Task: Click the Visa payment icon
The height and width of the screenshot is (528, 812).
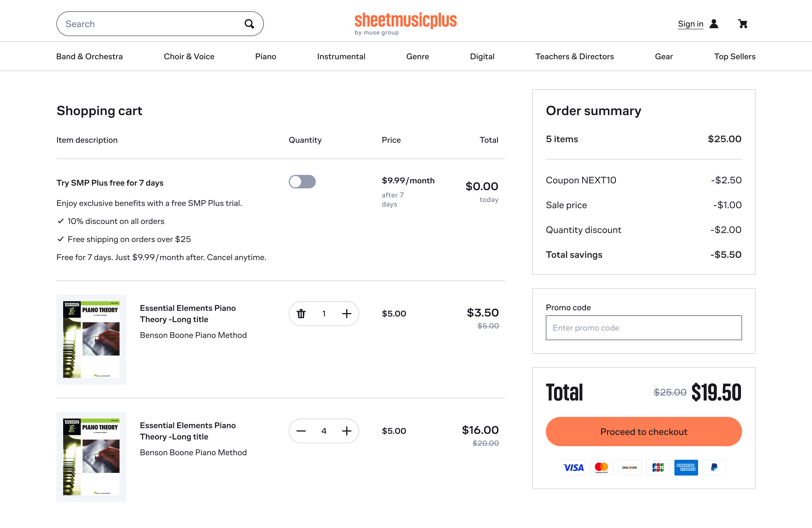Action: [573, 468]
